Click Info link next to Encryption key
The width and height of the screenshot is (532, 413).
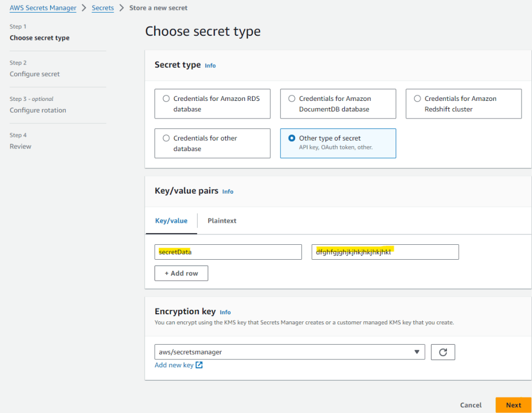(225, 312)
